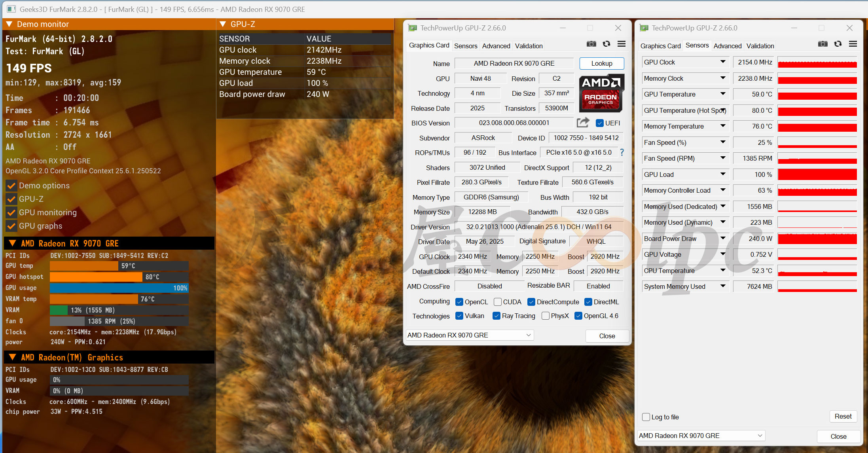The height and width of the screenshot is (453, 868).
Task: Toggle the DirectML checkbox
Action: pos(588,302)
